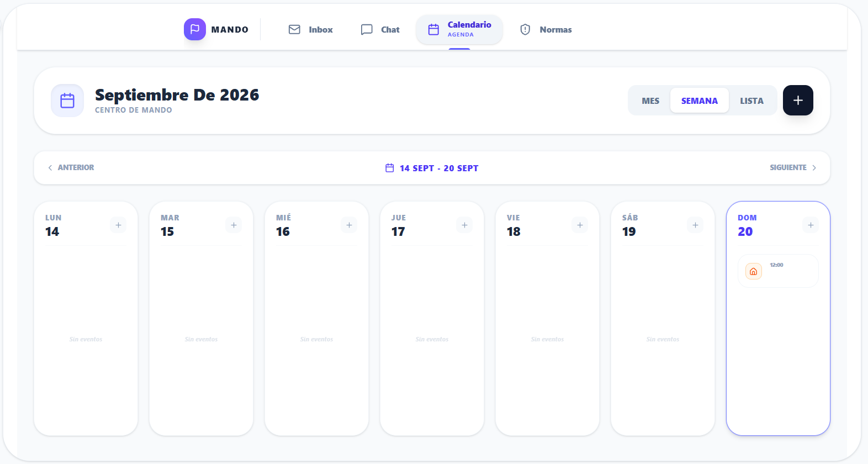
Task: Add an event on Tuesday 15
Action: (x=234, y=225)
